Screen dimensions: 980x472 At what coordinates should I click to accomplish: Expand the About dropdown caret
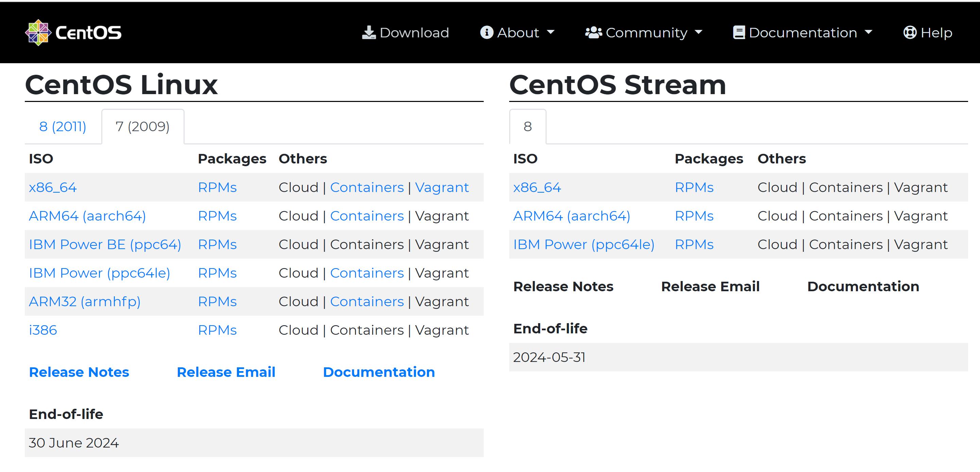click(x=550, y=33)
